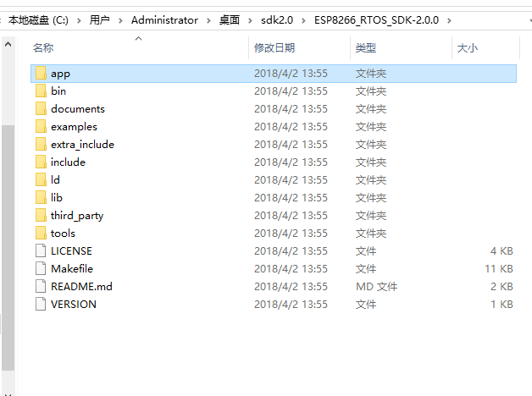Navigate to 本地磁盘 (C:) in address bar
Screen dimensions: 532x396
coord(38,20)
